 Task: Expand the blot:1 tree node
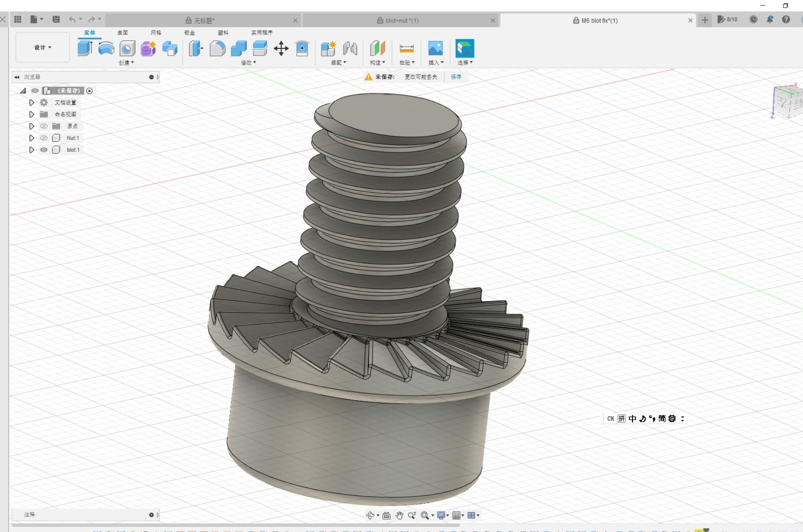pyautogui.click(x=32, y=150)
